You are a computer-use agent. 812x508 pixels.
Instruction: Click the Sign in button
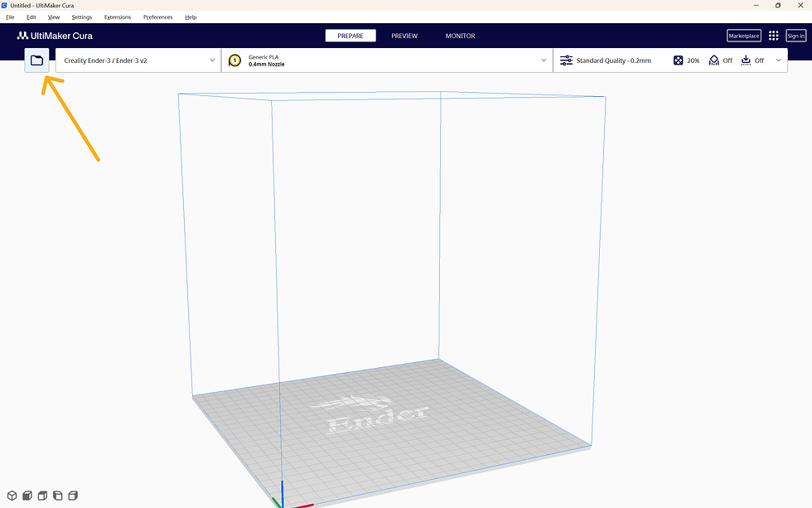(x=795, y=36)
